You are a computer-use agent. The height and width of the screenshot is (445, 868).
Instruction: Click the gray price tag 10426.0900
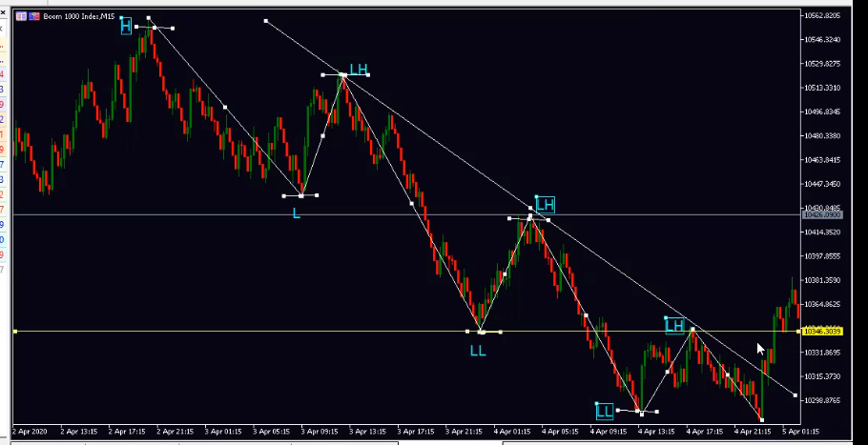822,215
